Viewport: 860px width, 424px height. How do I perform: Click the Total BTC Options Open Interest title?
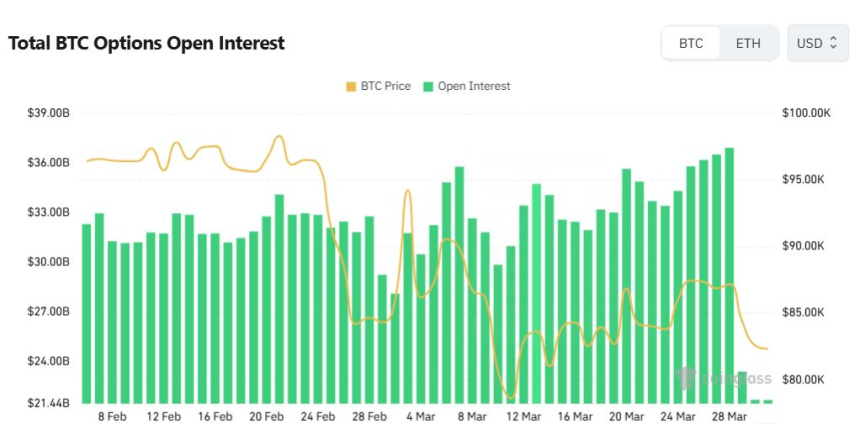(146, 43)
